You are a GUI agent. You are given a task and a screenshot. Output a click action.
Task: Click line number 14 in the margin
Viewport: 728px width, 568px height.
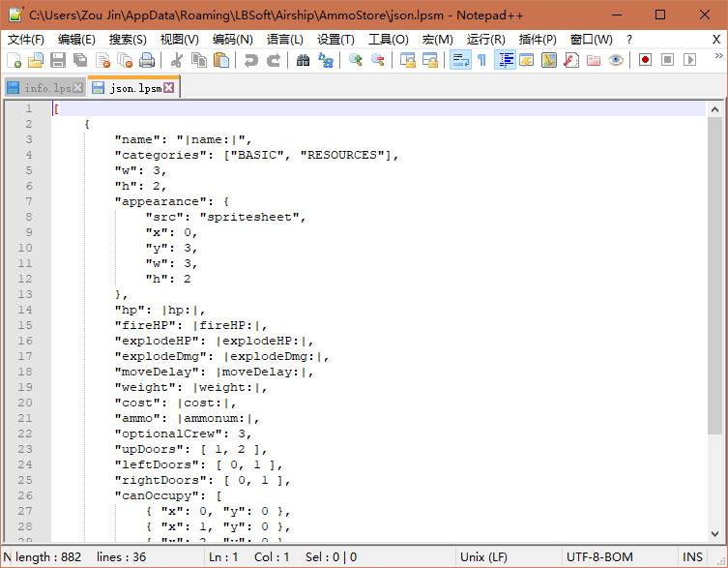(x=25, y=310)
